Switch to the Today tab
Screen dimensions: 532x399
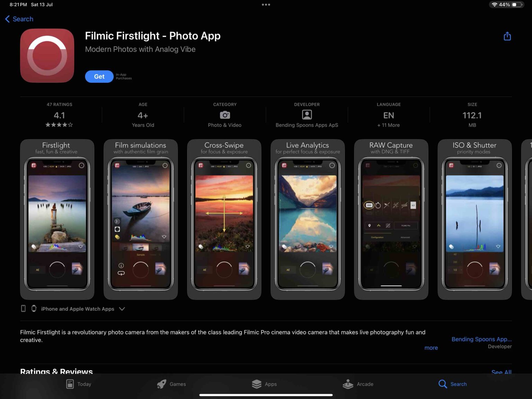[x=78, y=384]
